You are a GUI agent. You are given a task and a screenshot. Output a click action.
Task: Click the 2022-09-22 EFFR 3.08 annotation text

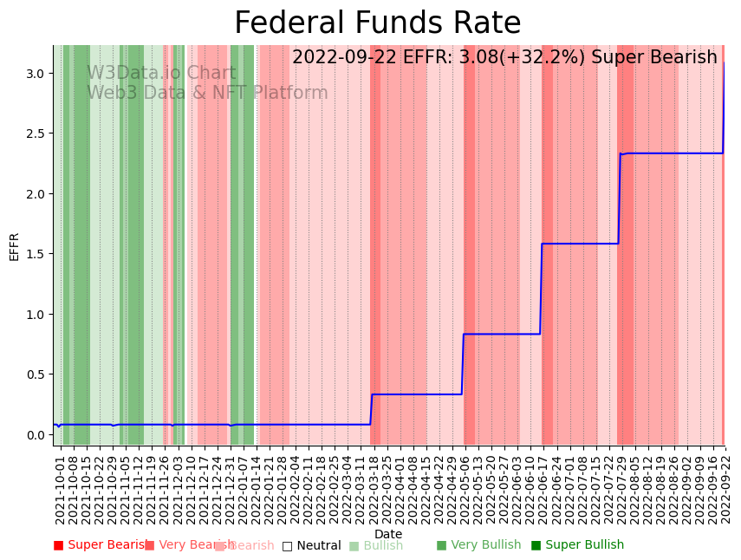tap(504, 58)
